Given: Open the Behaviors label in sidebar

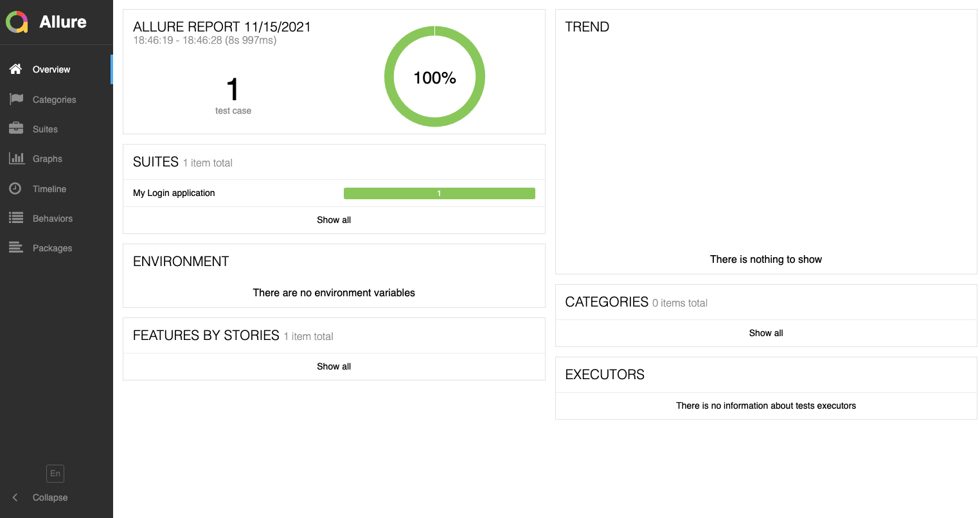Looking at the screenshot, I should click(x=53, y=219).
